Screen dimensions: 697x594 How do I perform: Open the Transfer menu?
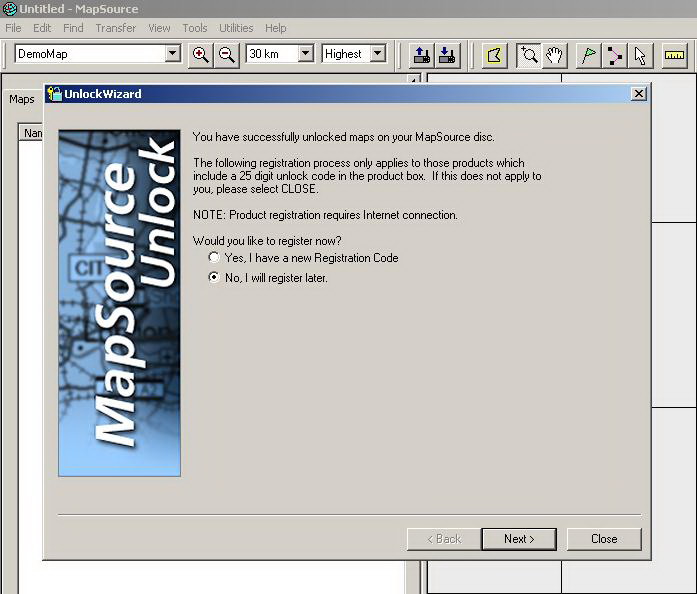pyautogui.click(x=116, y=28)
